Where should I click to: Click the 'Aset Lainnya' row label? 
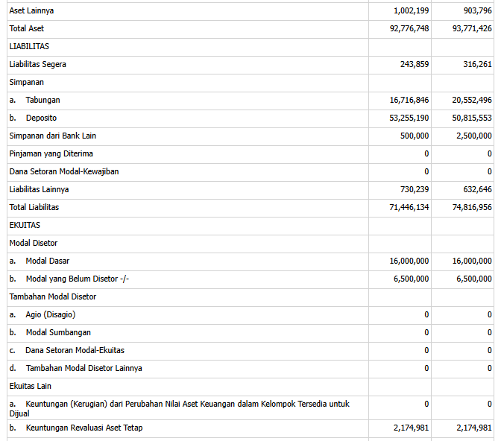click(x=31, y=11)
